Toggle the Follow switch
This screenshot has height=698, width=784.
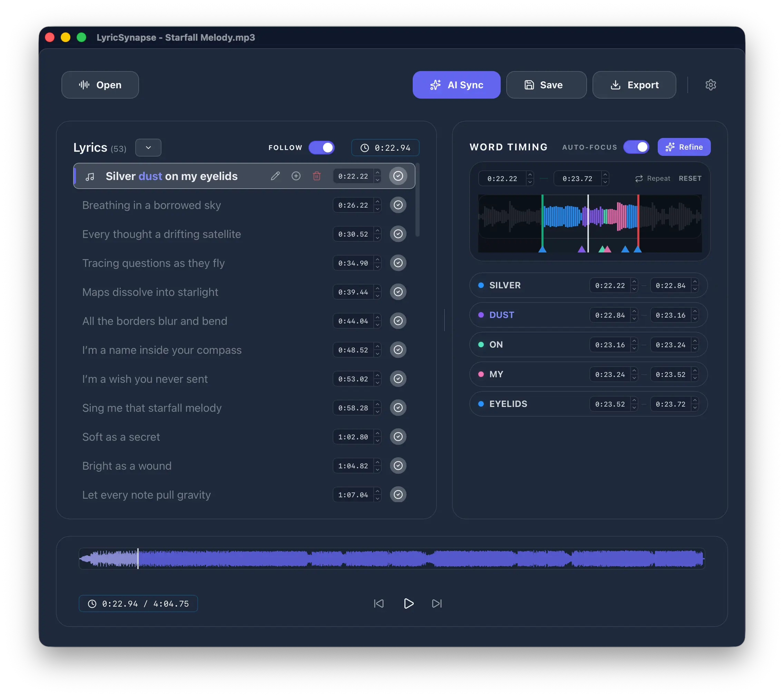click(x=322, y=148)
